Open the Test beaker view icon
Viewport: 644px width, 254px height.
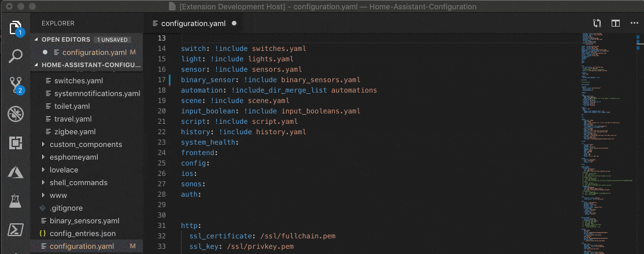click(x=15, y=201)
